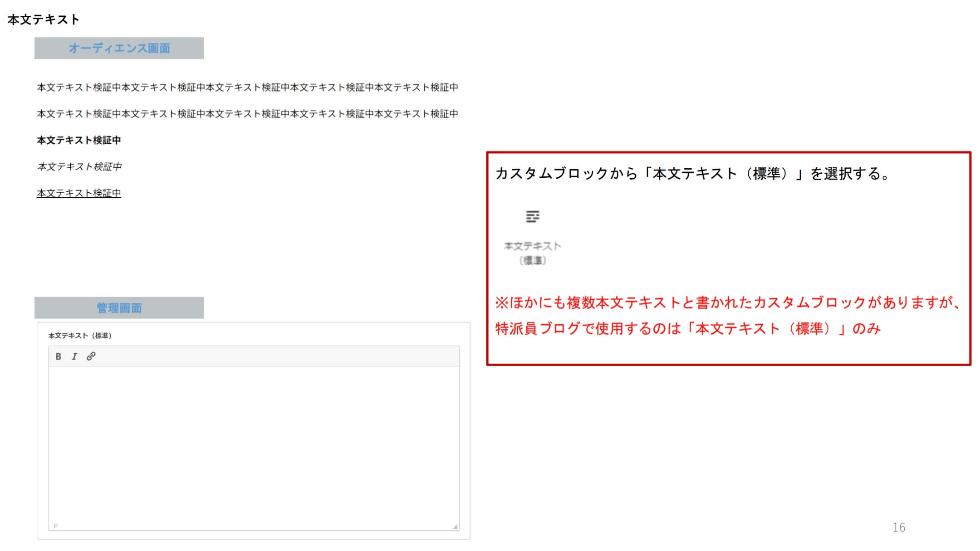Image resolution: width=980 pixels, height=551 pixels.
Task: Open the underlined 本文テキスト検証中 link
Action: point(79,193)
